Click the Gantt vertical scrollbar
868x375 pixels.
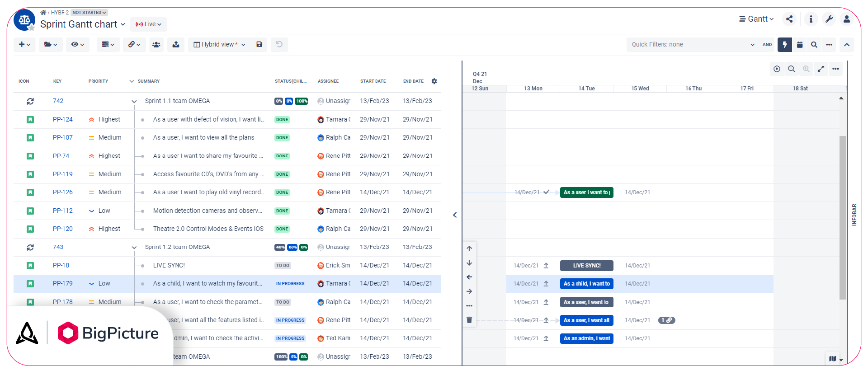click(x=842, y=217)
